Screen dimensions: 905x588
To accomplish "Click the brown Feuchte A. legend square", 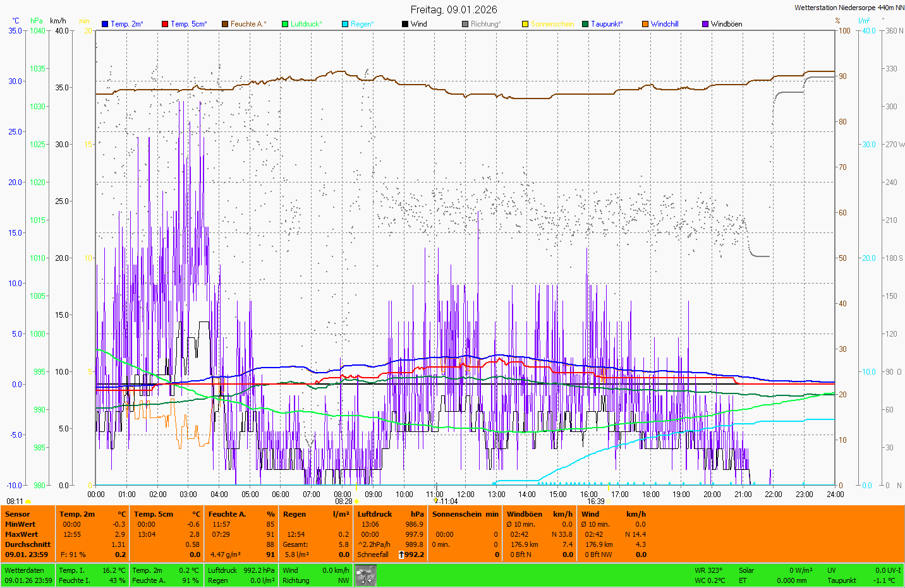I will pyautogui.click(x=224, y=24).
